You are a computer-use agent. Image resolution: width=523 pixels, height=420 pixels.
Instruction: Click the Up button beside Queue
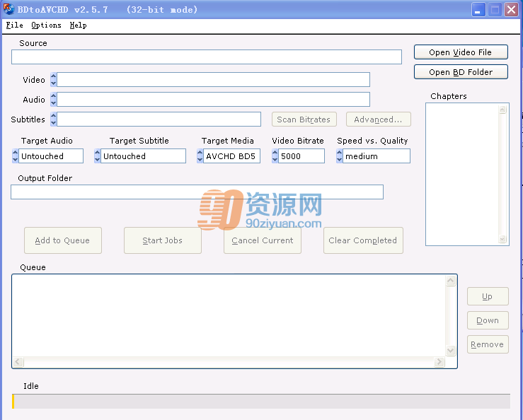[488, 296]
